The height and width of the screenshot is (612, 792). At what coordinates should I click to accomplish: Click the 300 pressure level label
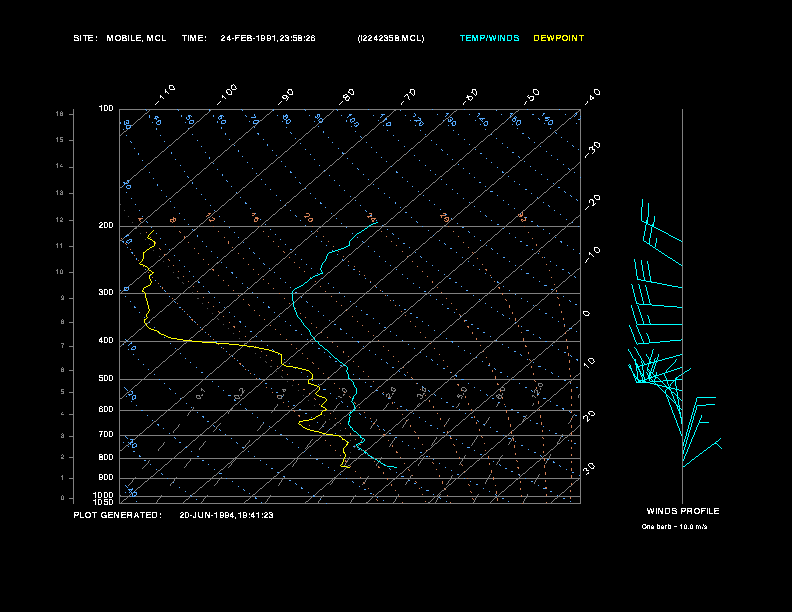(x=106, y=292)
